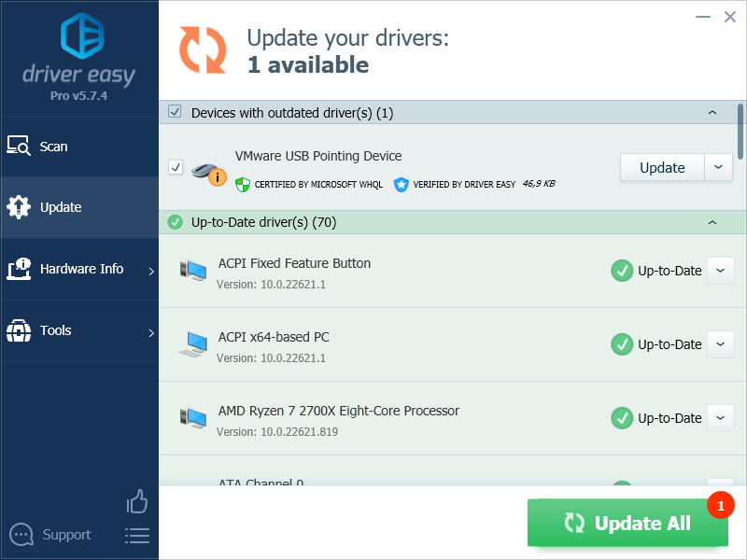747x560 pixels.
Task: Click the ACPI Fixed Feature Button name
Action: pyautogui.click(x=294, y=263)
